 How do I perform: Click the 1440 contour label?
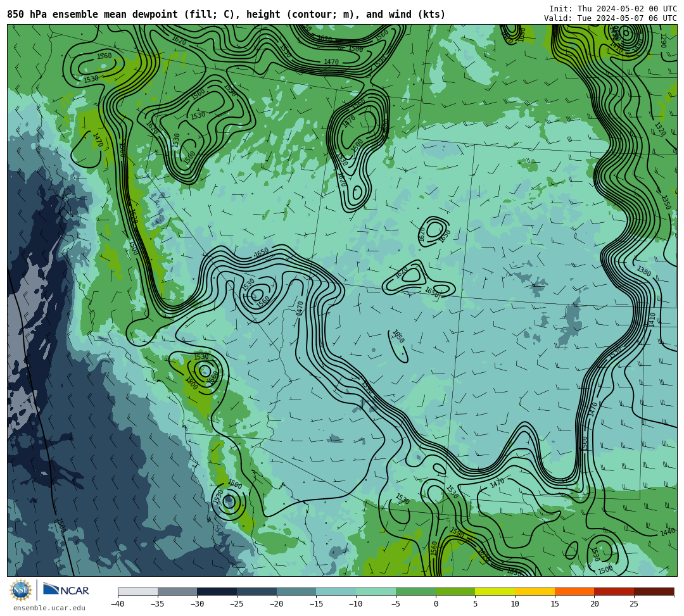(x=668, y=532)
